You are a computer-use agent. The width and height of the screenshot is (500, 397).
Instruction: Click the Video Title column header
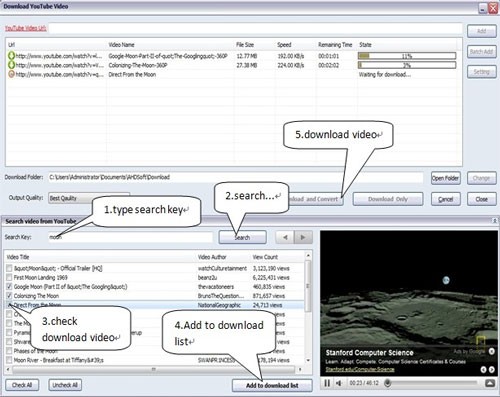coord(18,257)
